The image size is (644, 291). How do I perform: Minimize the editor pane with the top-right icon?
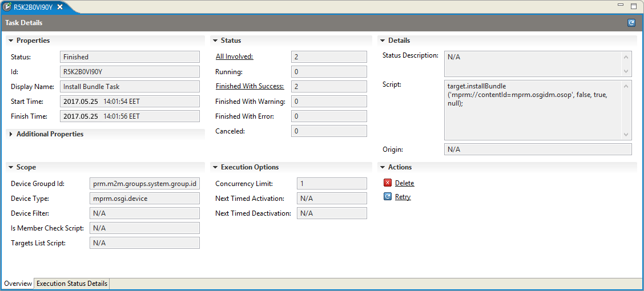[621, 5]
